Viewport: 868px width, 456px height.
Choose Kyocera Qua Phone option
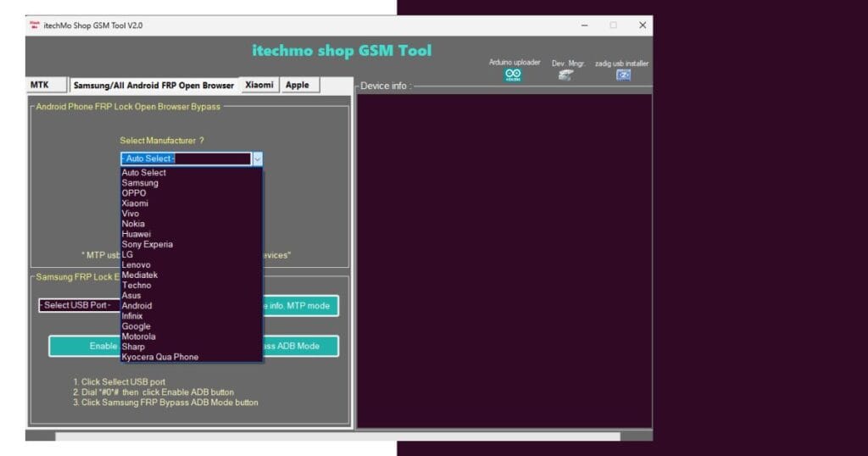click(191, 357)
